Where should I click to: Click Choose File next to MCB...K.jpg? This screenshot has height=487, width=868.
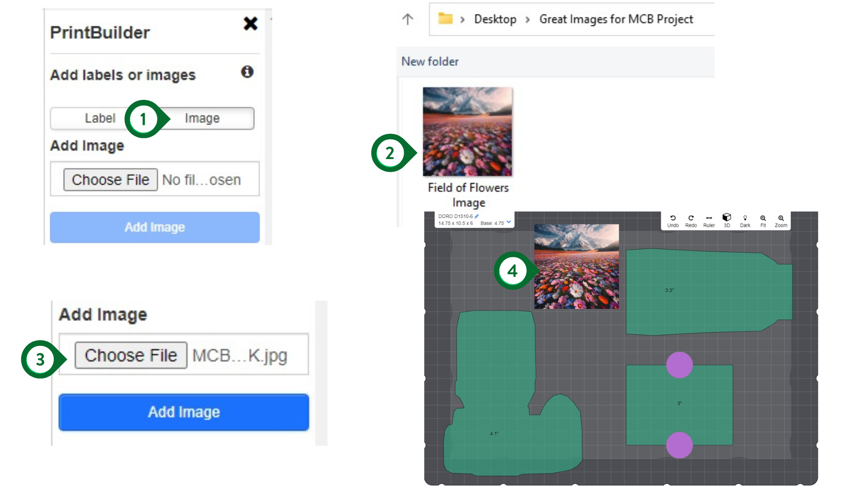(131, 355)
